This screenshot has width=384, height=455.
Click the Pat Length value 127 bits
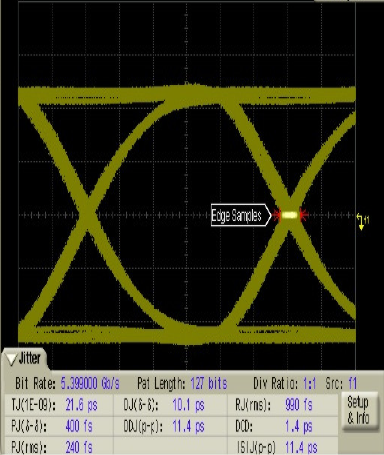coord(209,384)
